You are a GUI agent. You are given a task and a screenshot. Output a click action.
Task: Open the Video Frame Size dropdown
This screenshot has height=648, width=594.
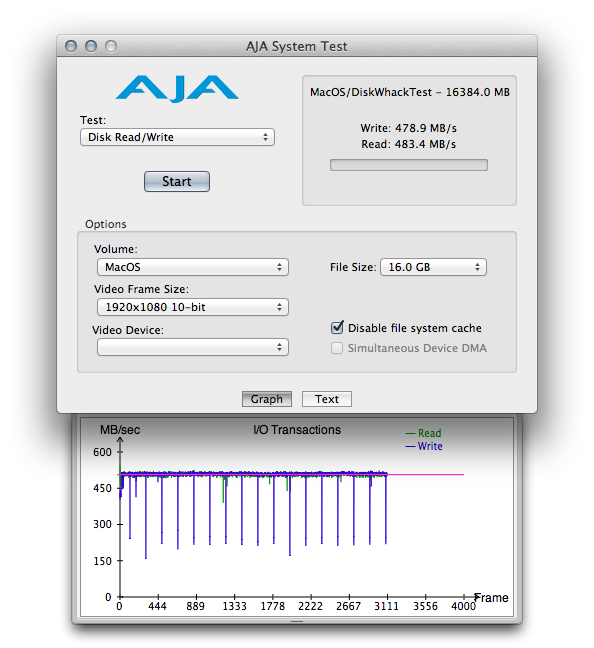click(193, 307)
